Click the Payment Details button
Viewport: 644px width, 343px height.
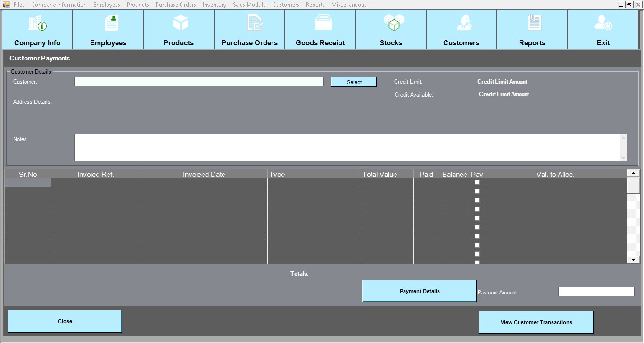click(419, 291)
